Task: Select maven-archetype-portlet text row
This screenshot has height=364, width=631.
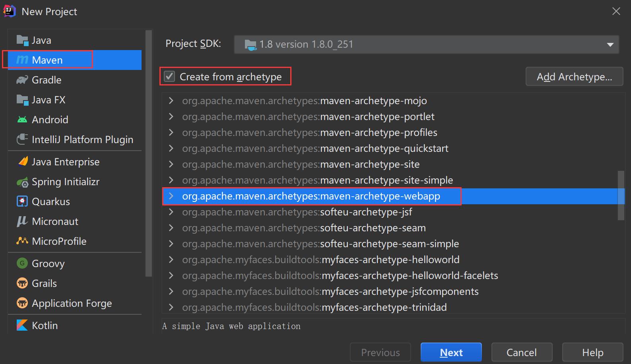Action: 308,116
